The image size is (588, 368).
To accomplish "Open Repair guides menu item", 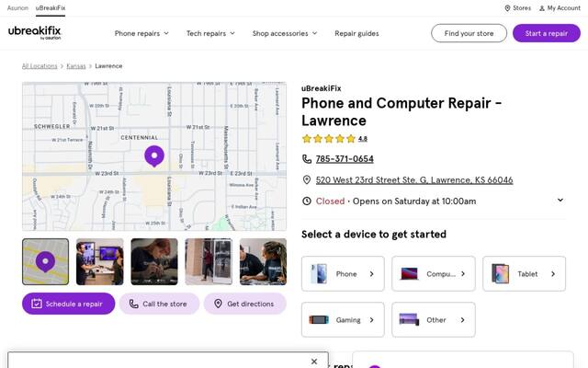I will (x=356, y=33).
